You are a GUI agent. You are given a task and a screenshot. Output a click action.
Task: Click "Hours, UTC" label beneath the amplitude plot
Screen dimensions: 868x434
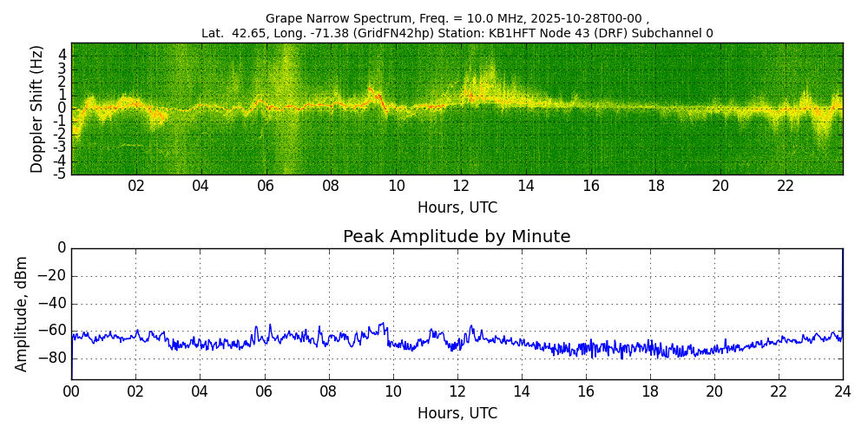click(x=457, y=413)
